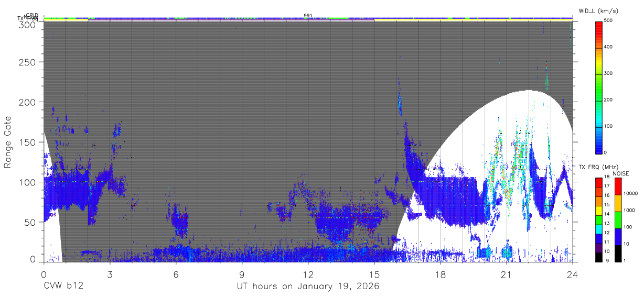Click the '24' tick on the UT hours axis
Screen dimensions: 644x297
coord(572,274)
